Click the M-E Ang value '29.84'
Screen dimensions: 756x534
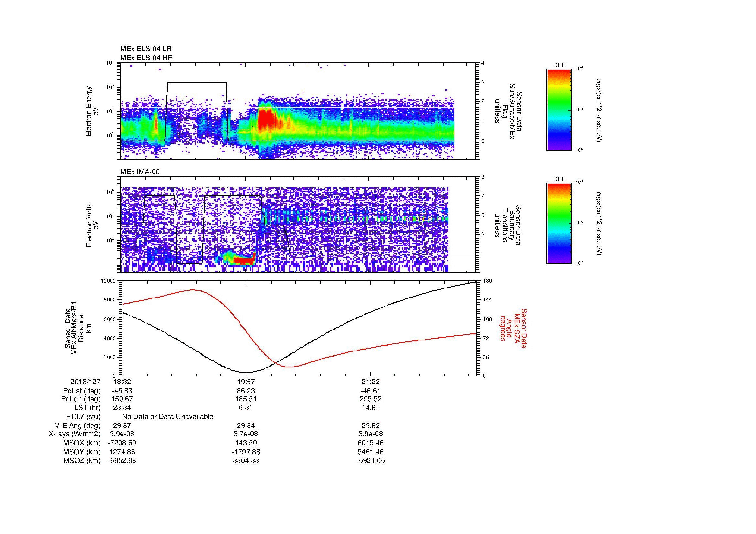(x=246, y=425)
